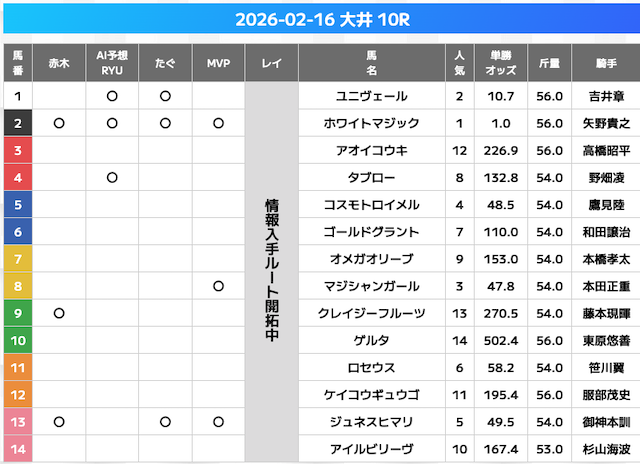The image size is (640, 464).
Task: Select the 赤木 circle for ジュネスヒマリ
Action: click(x=59, y=421)
